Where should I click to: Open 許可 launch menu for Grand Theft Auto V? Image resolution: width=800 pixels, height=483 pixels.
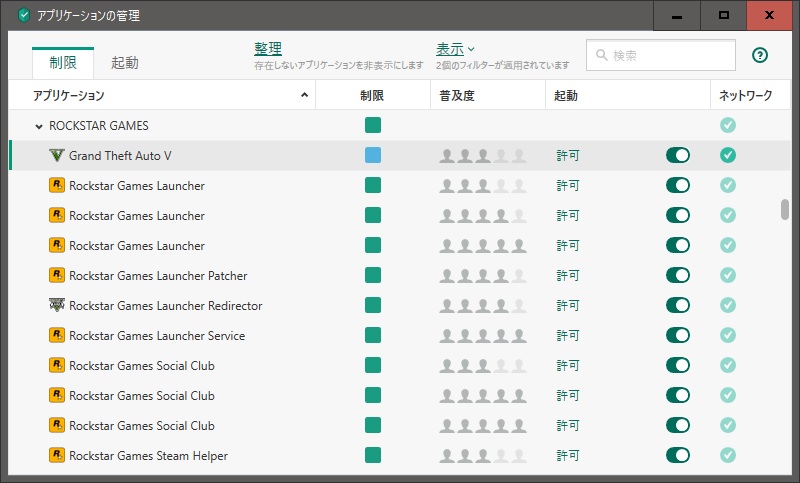pos(567,156)
